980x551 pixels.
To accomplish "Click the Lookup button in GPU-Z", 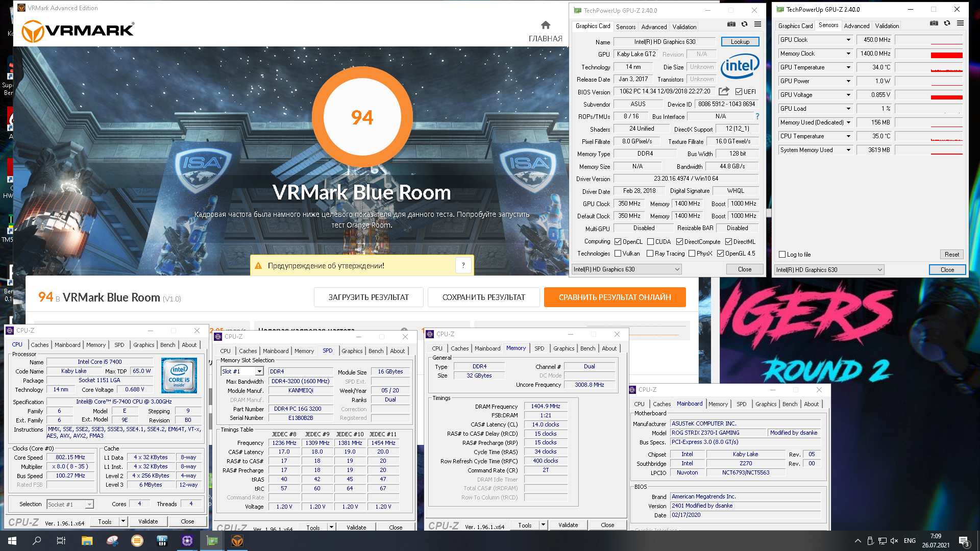I will (x=740, y=42).
